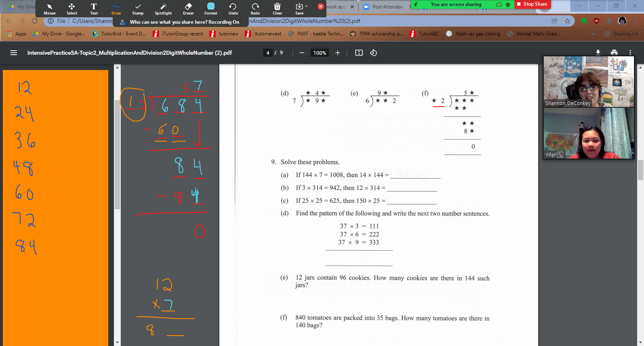Screen dimensions: 644x346
Task: Zoom in the PDF with plus button
Action: (338, 53)
